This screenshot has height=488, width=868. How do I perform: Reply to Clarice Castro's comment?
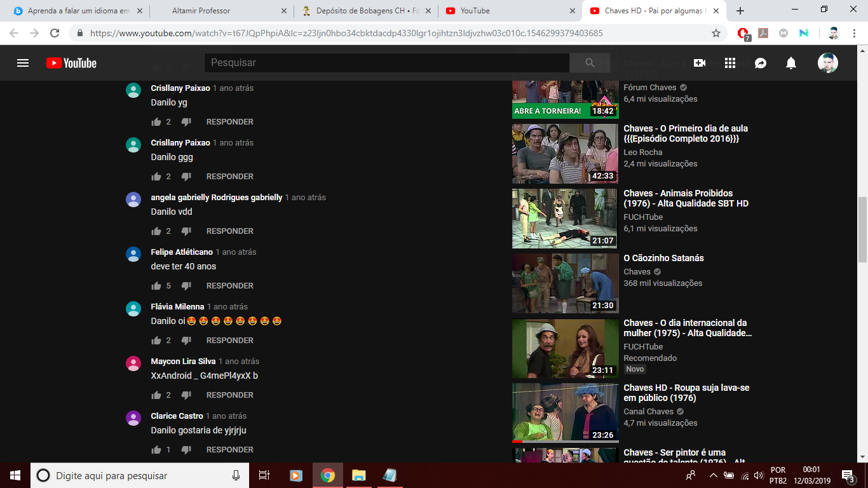(x=230, y=450)
